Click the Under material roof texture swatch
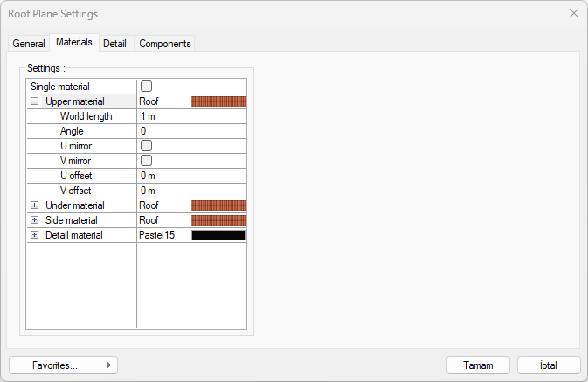Screen dimensions: 588x382 pyautogui.click(x=218, y=205)
